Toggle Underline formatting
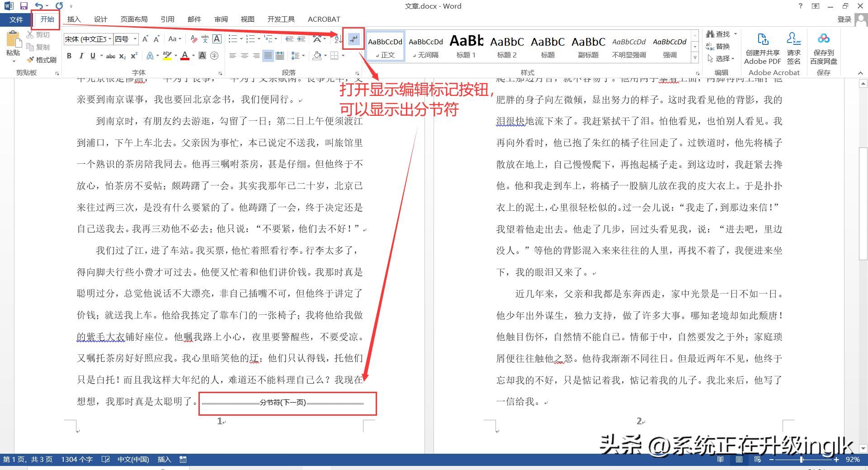This screenshot has height=470, width=868. pyautogui.click(x=93, y=56)
